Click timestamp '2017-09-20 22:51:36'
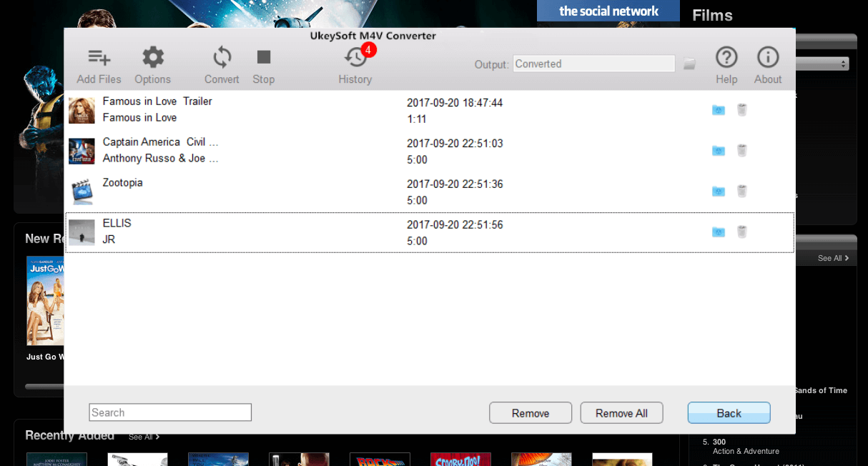Screen dimensions: 868x466 [455, 184]
